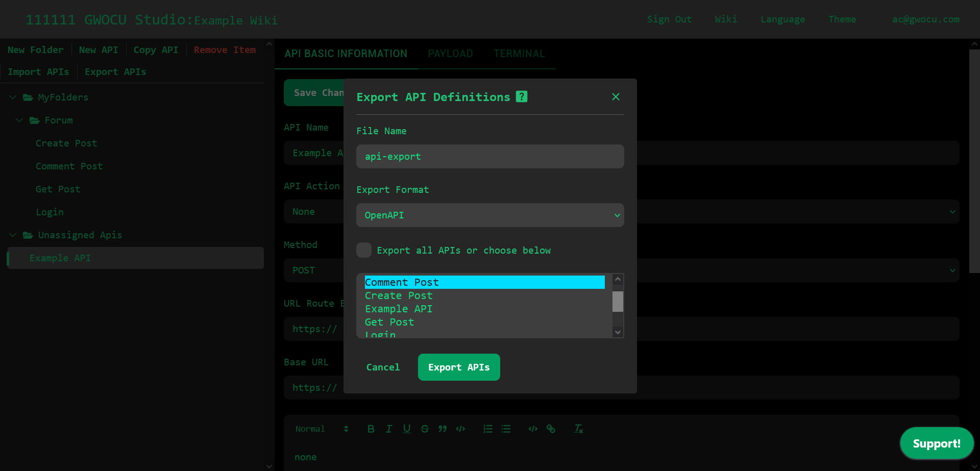Switch to the TERMINAL tab

click(x=519, y=54)
